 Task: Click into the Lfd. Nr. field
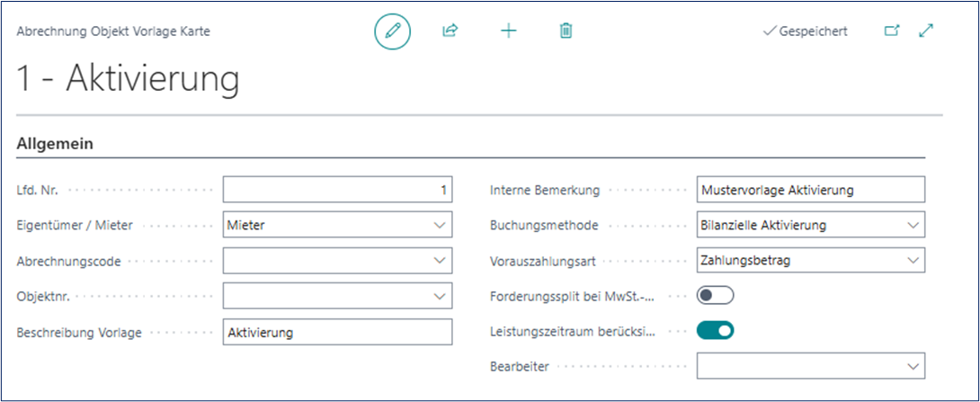(x=337, y=191)
